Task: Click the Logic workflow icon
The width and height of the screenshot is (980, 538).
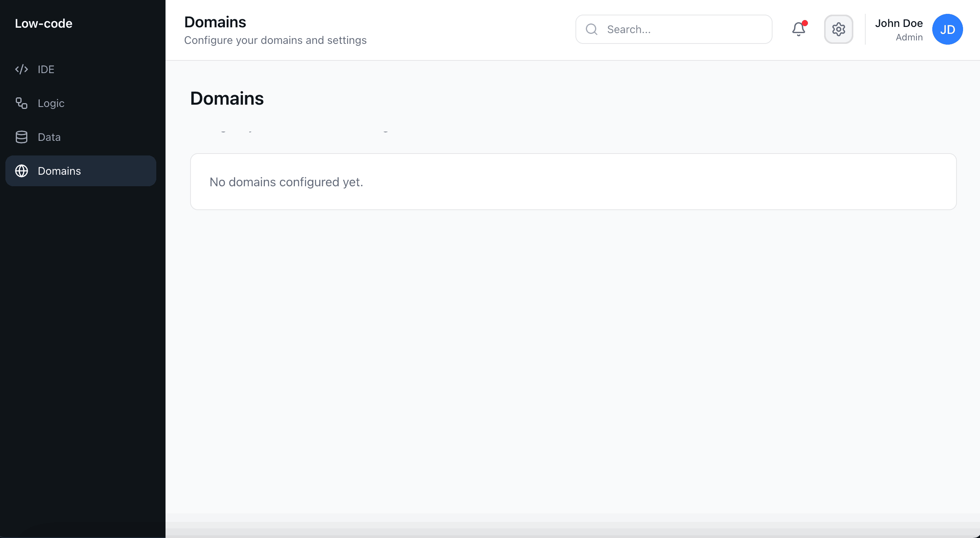Action: coord(22,103)
